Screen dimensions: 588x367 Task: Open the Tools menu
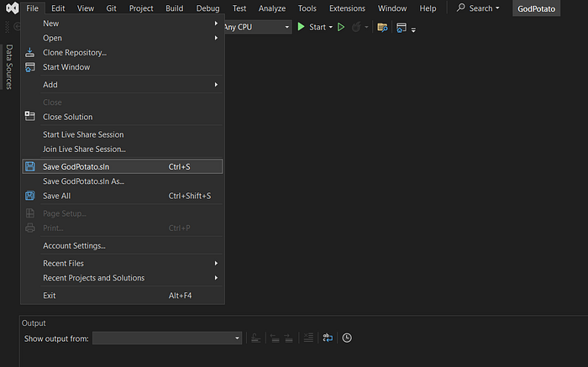click(x=307, y=8)
